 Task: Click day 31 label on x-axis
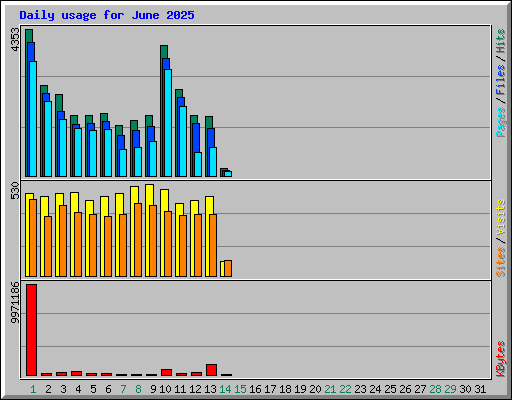click(480, 389)
